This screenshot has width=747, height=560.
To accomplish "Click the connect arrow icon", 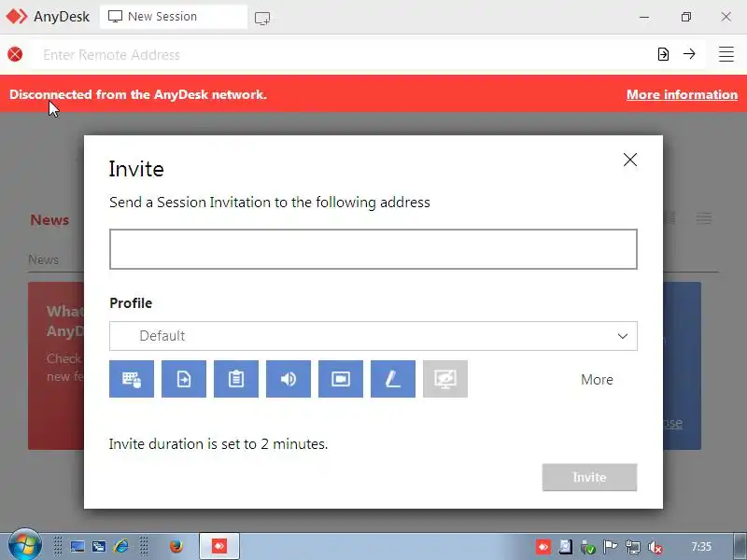I will click(x=689, y=54).
